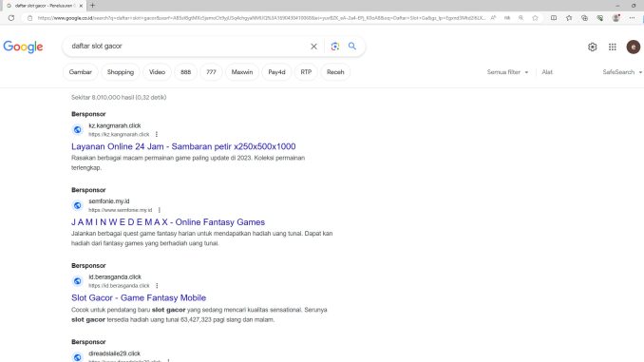The image size is (644, 362).
Task: Open the Collections icon
Action: tap(584, 18)
